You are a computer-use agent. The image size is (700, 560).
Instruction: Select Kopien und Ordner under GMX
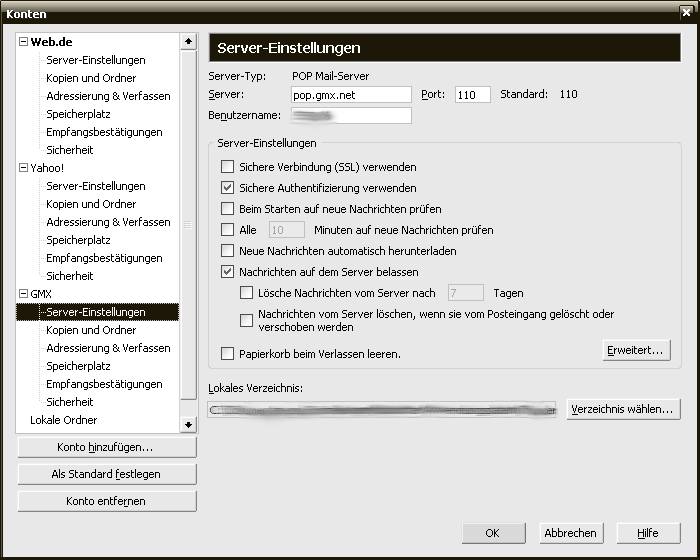(x=91, y=330)
